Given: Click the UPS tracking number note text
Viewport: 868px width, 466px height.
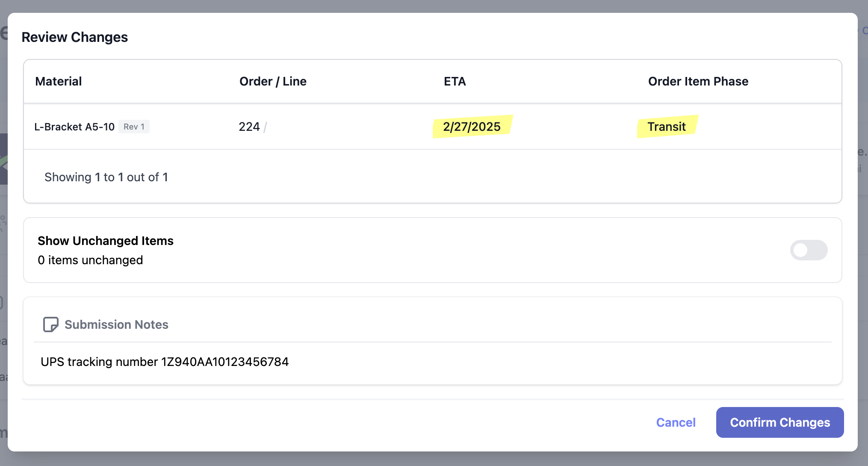Looking at the screenshot, I should [165, 362].
